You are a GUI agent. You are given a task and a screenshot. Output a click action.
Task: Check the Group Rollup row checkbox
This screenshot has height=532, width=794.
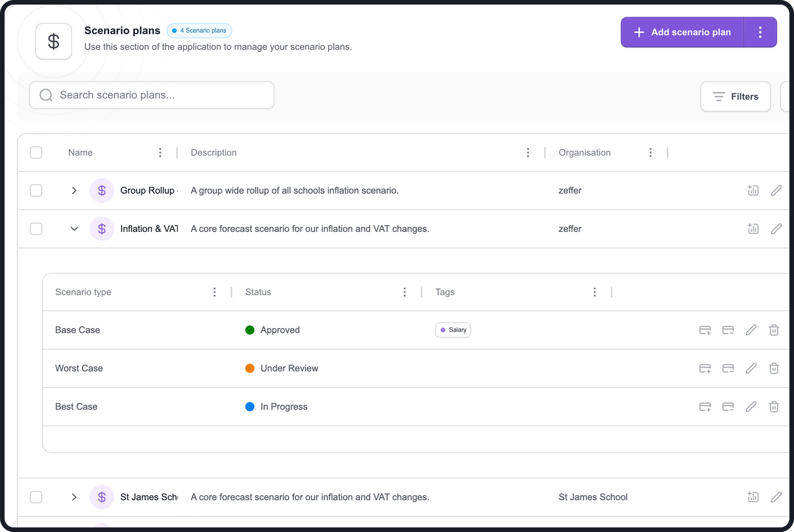(36, 190)
